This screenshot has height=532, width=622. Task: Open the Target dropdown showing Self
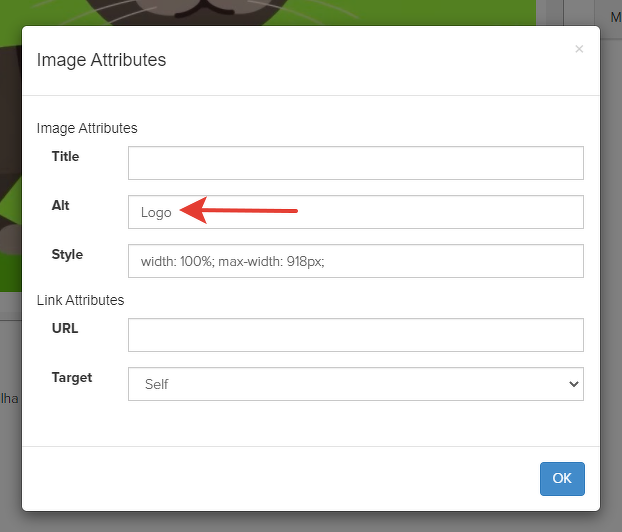point(355,384)
